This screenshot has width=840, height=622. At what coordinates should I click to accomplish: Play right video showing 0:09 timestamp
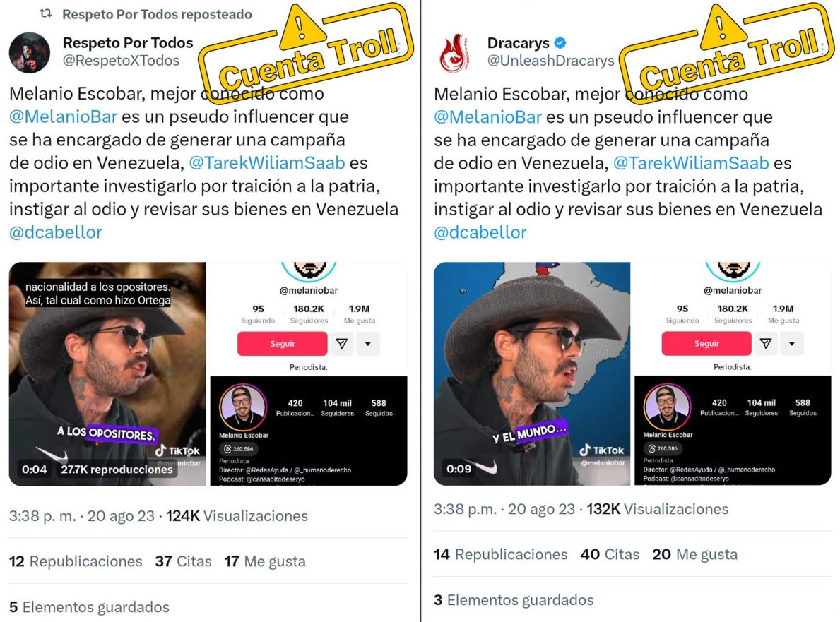click(532, 374)
